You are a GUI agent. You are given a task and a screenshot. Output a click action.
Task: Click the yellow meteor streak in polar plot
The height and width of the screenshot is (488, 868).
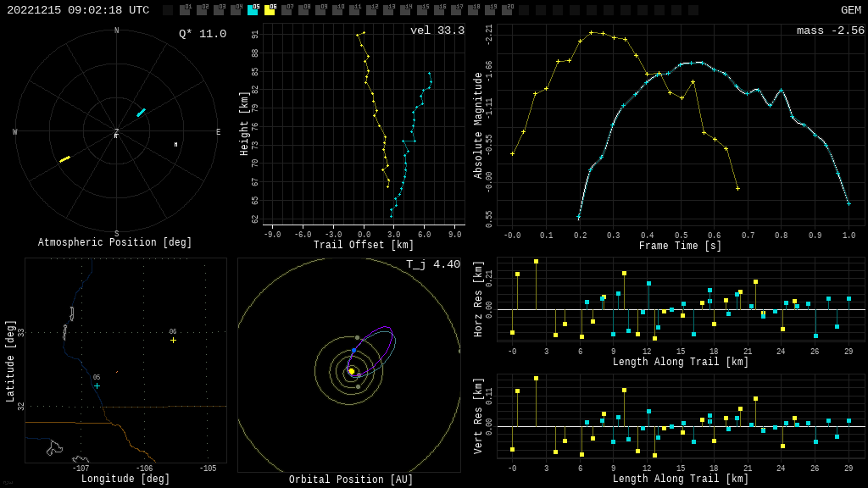pos(64,158)
